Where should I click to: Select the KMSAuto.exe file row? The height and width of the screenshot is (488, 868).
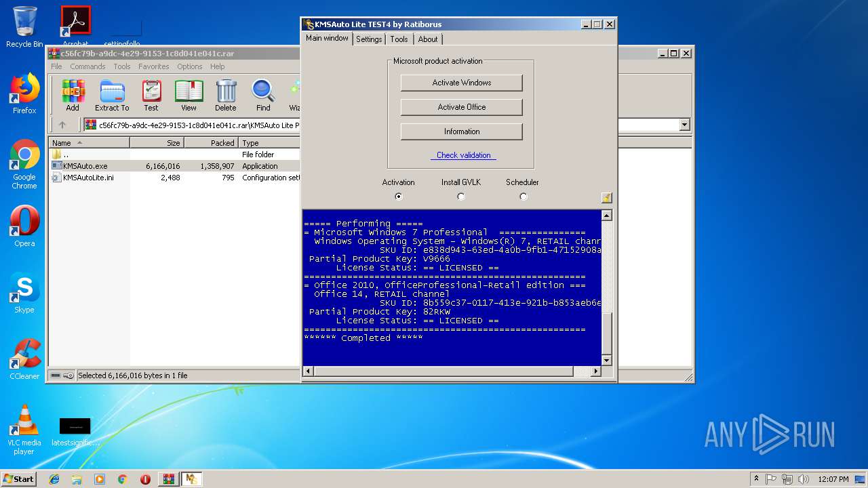click(174, 166)
